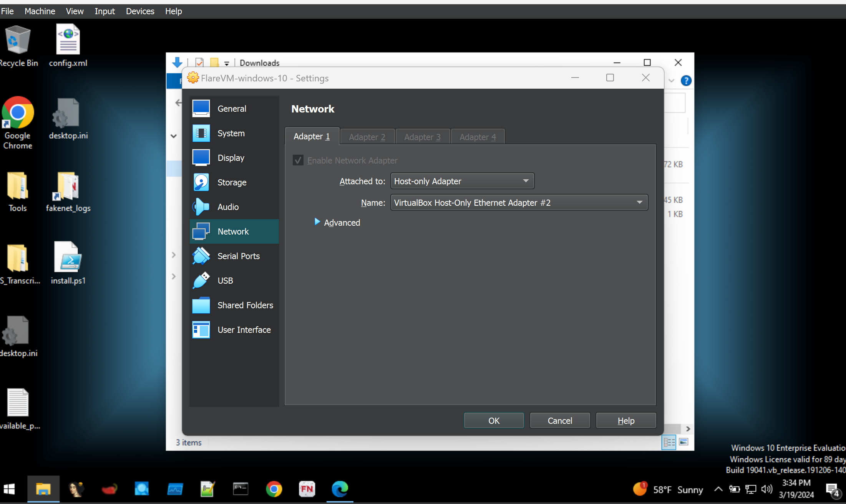Toggle the Enable Network Adapter checkbox

(x=298, y=160)
